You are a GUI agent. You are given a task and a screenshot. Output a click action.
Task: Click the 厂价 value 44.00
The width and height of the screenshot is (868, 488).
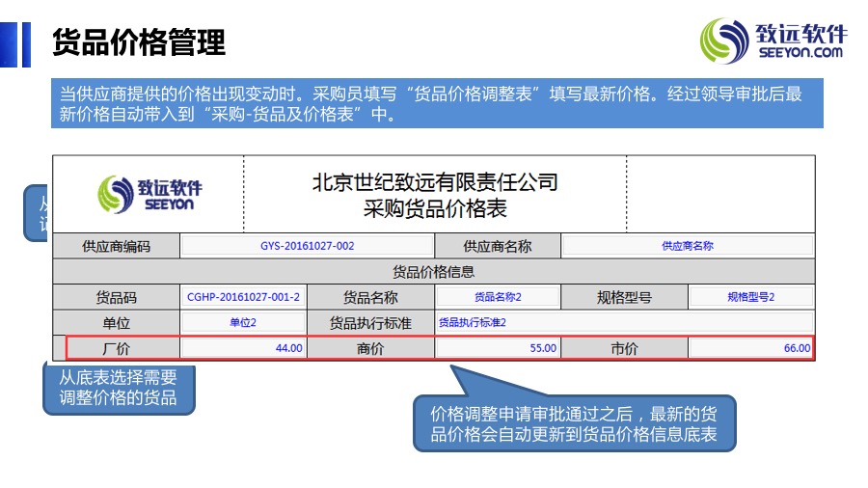pos(243,348)
